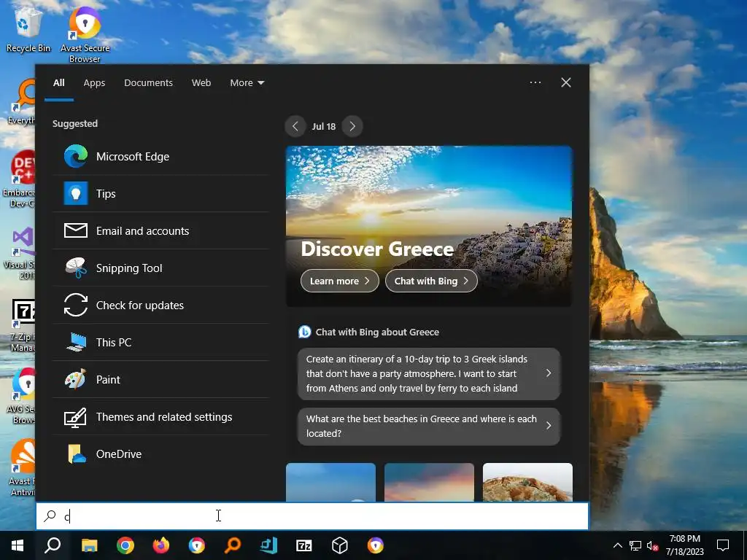Open the Discover Greece image
The width and height of the screenshot is (747, 560).
click(429, 226)
